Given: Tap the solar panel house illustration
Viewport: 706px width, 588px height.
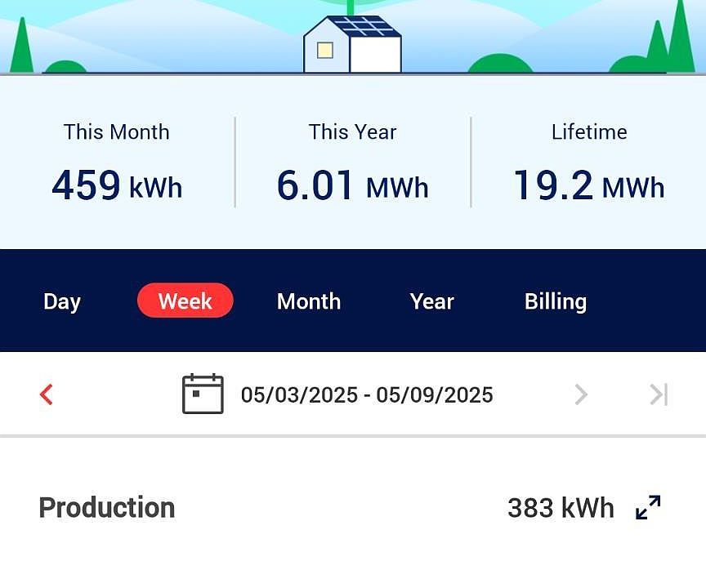Looking at the screenshot, I should point(353,45).
